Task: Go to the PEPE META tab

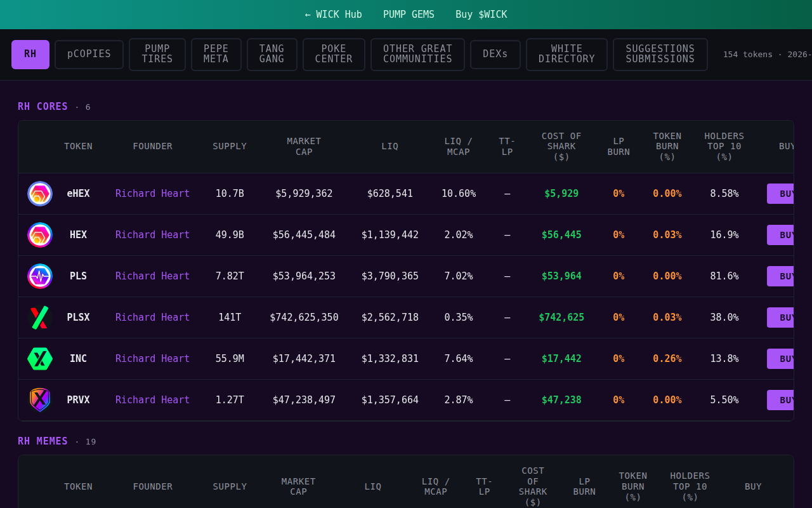Action: coord(216,55)
